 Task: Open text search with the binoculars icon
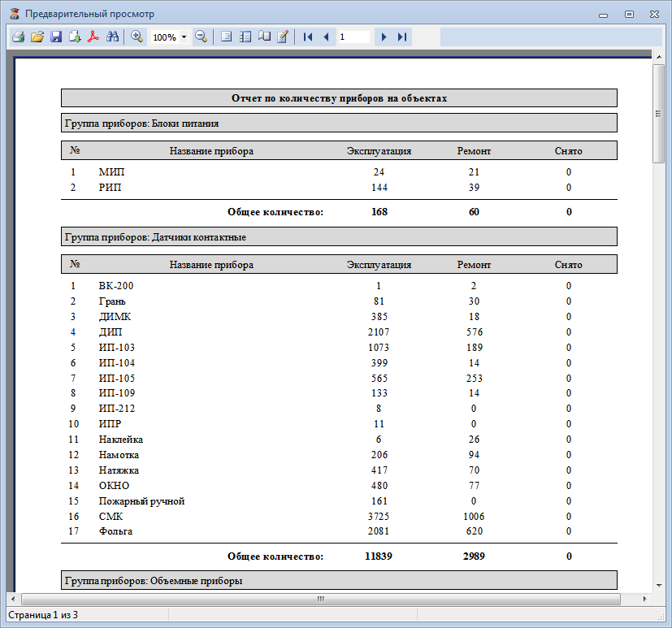click(112, 37)
